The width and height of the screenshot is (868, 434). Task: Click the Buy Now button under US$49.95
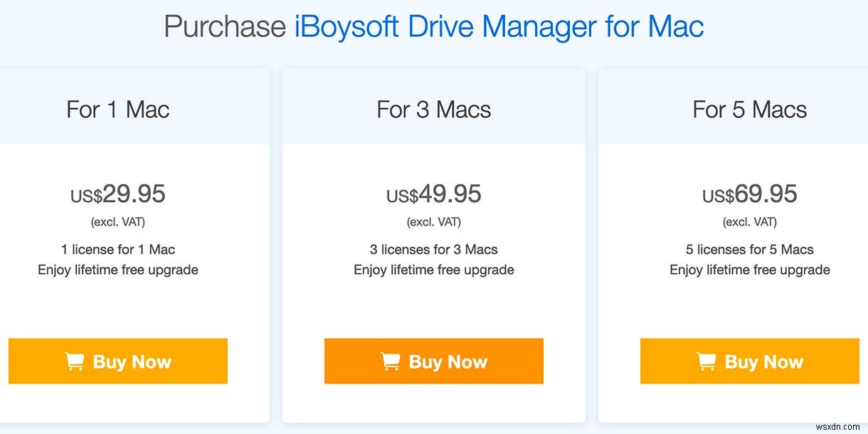(433, 361)
